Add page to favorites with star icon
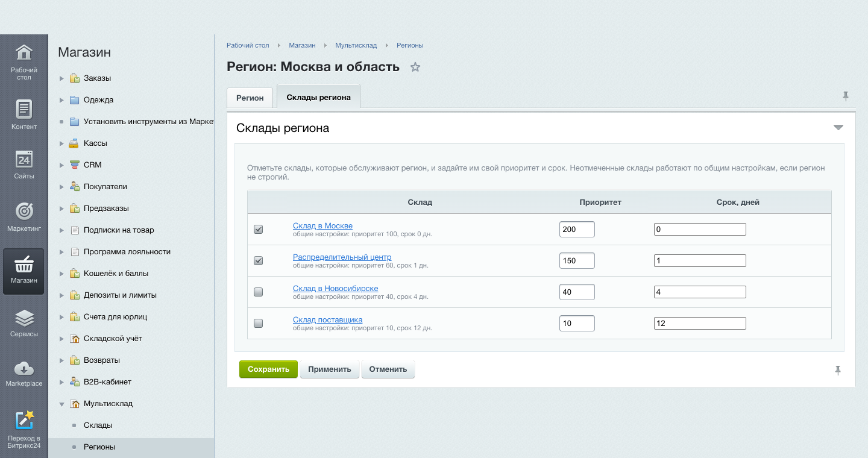This screenshot has width=868, height=458. [x=415, y=67]
